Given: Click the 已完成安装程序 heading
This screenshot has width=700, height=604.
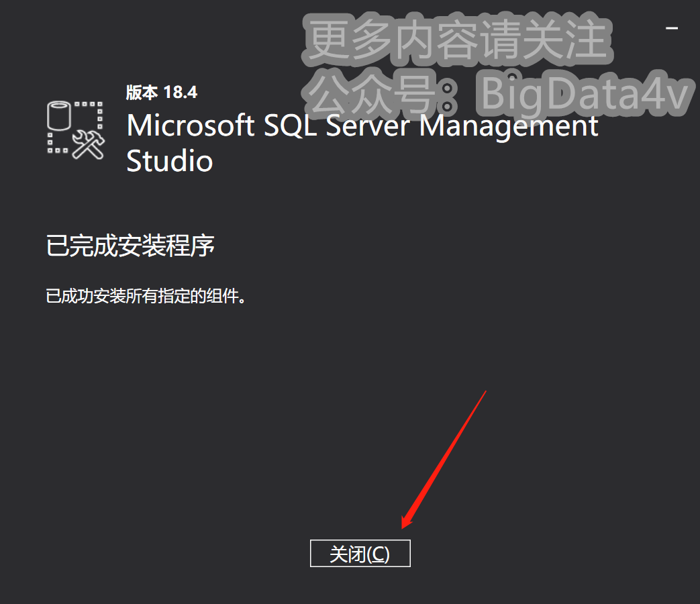Looking at the screenshot, I should click(x=130, y=246).
